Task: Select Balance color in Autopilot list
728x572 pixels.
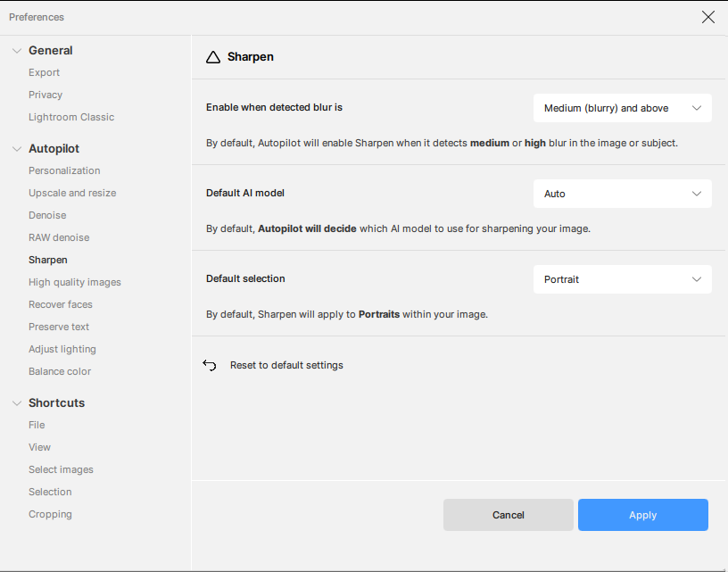Action: point(60,371)
